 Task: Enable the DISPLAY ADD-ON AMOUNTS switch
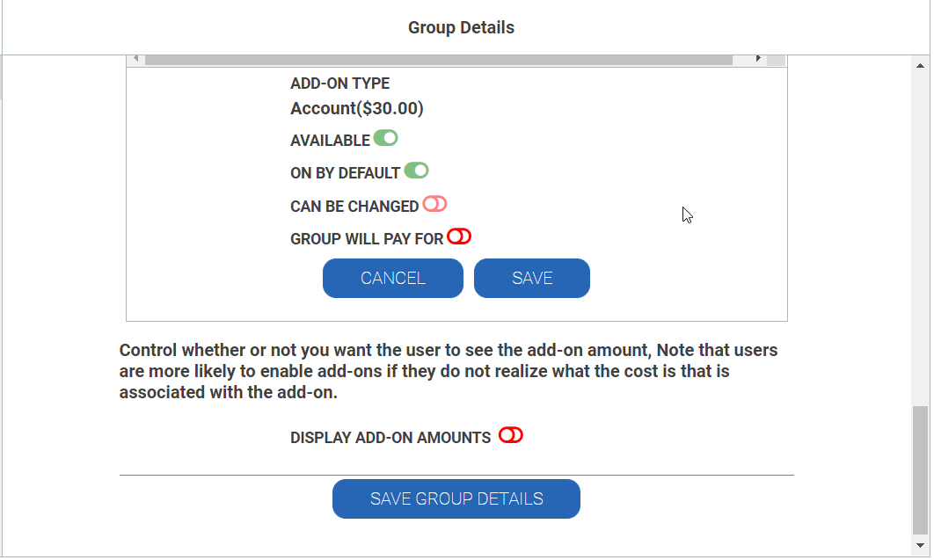pyautogui.click(x=510, y=436)
